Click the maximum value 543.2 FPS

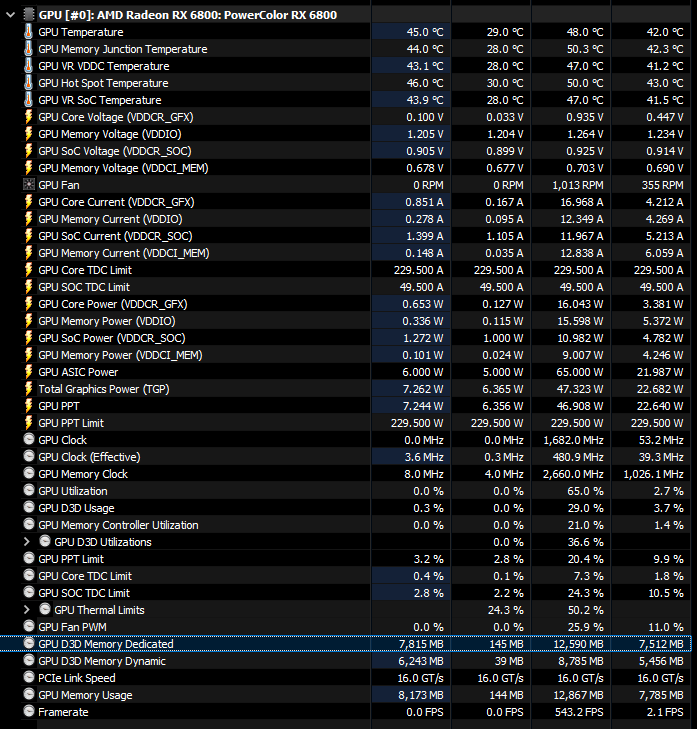tap(579, 712)
